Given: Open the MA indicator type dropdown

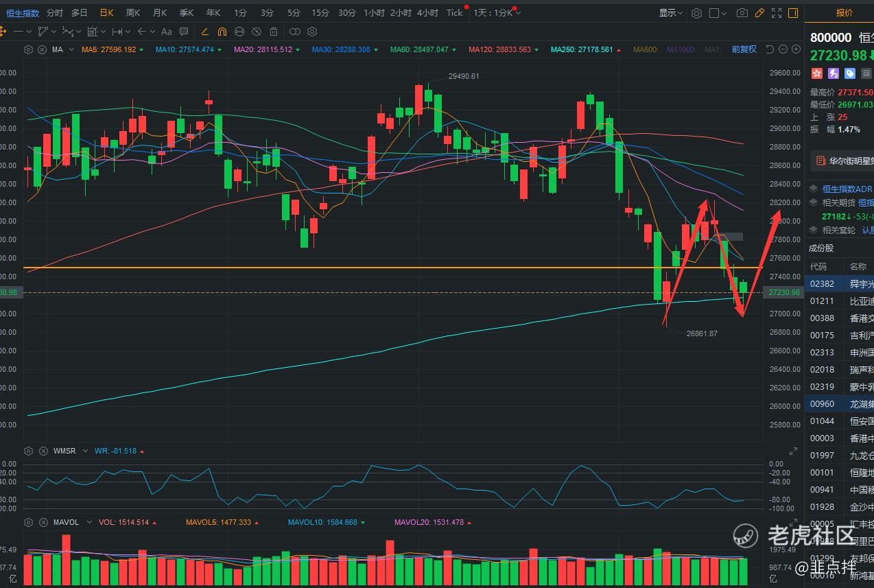Looking at the screenshot, I should point(71,49).
